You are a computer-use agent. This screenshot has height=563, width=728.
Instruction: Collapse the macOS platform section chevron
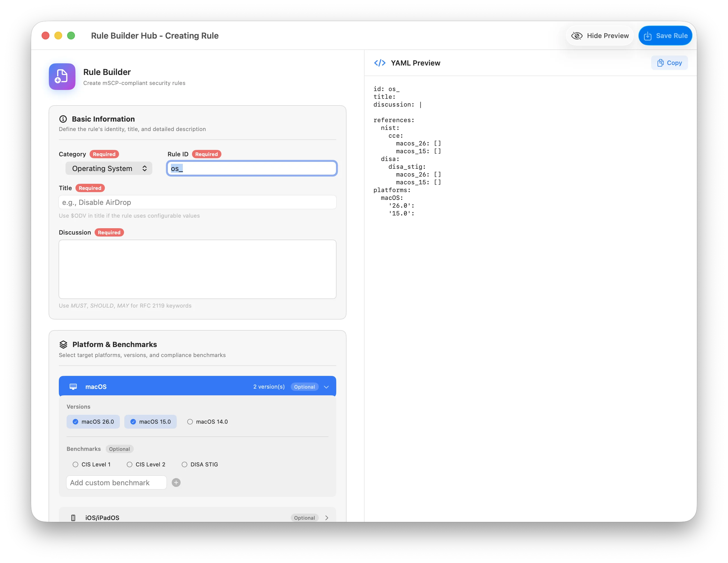[326, 387]
